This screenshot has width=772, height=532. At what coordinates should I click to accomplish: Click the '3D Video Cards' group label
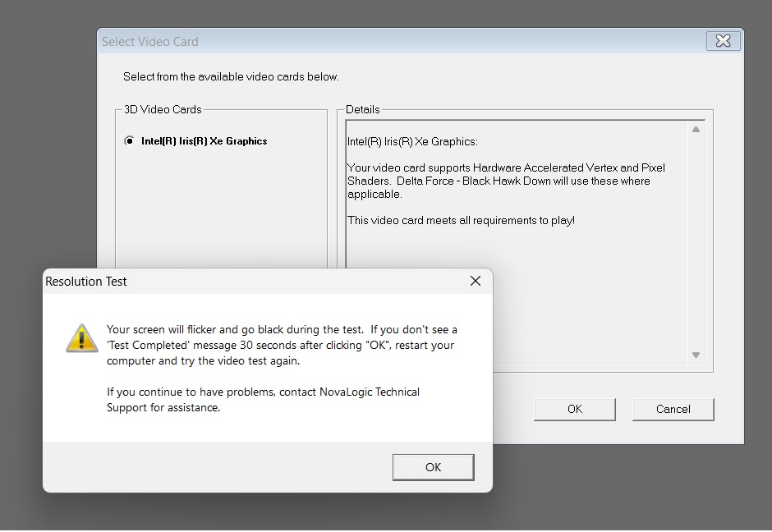[x=163, y=109]
